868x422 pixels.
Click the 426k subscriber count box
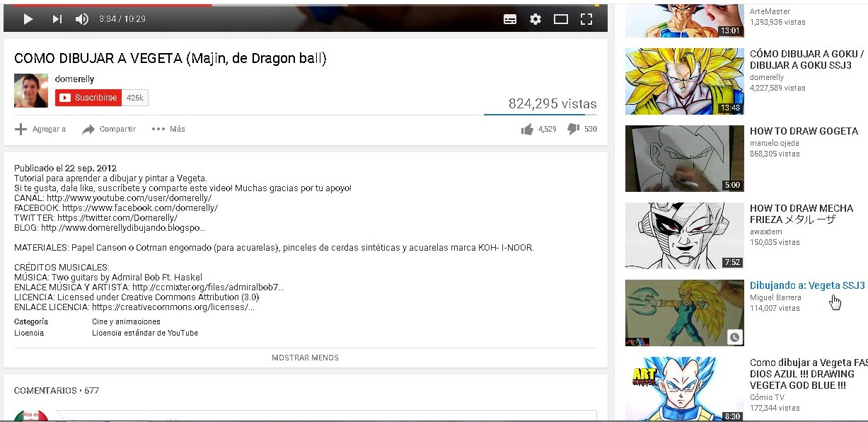point(135,98)
